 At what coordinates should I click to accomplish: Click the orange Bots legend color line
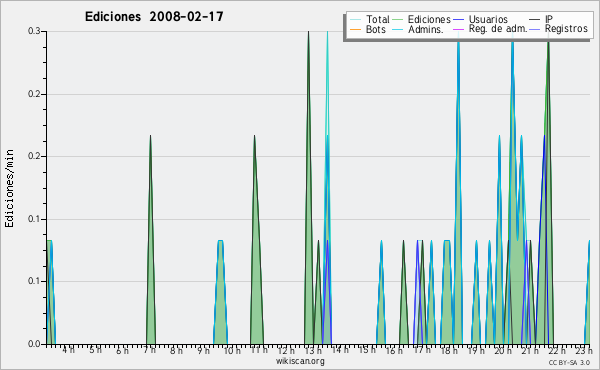(355, 29)
